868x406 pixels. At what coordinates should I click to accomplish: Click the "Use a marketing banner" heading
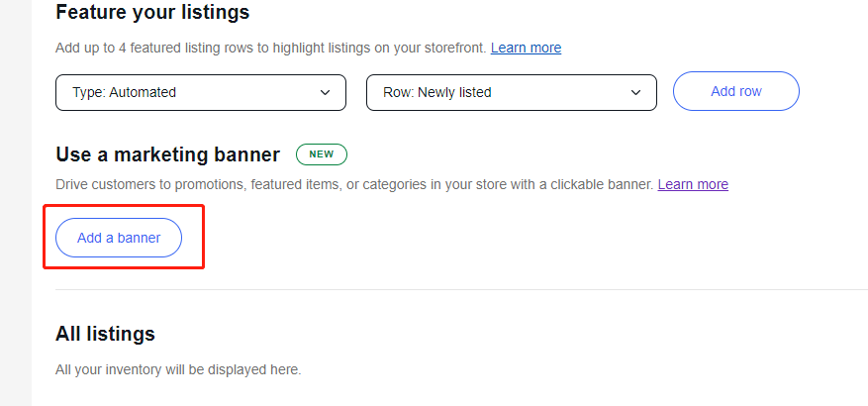point(167,154)
